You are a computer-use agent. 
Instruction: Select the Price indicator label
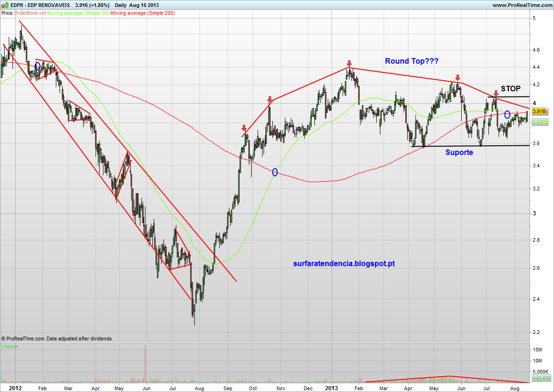[7, 13]
